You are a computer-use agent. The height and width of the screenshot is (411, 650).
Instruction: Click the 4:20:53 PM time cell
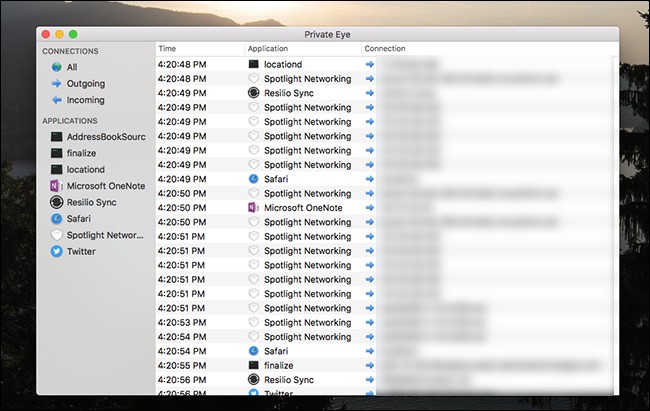(x=182, y=322)
